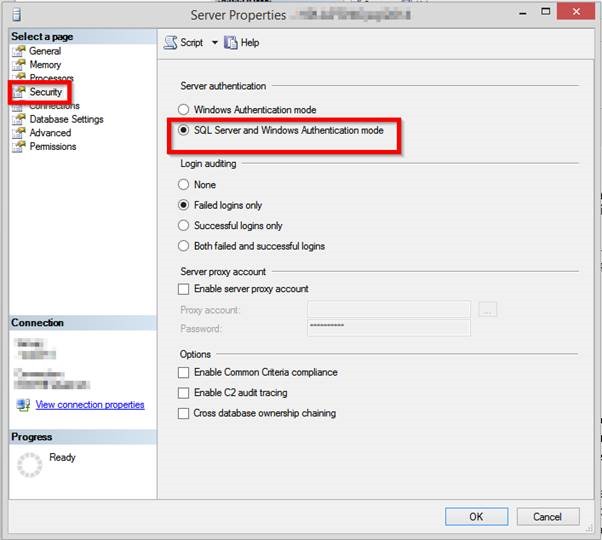Expand the Script dropdown arrow

pos(215,43)
